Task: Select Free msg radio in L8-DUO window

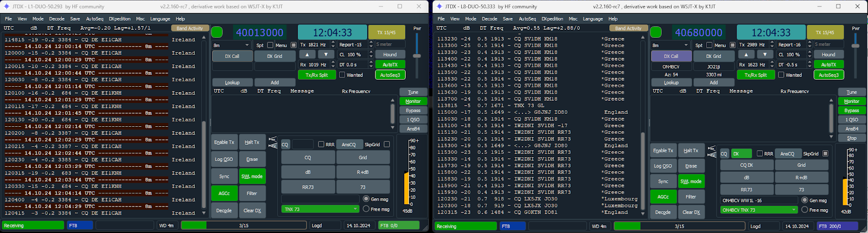Action: (x=805, y=210)
